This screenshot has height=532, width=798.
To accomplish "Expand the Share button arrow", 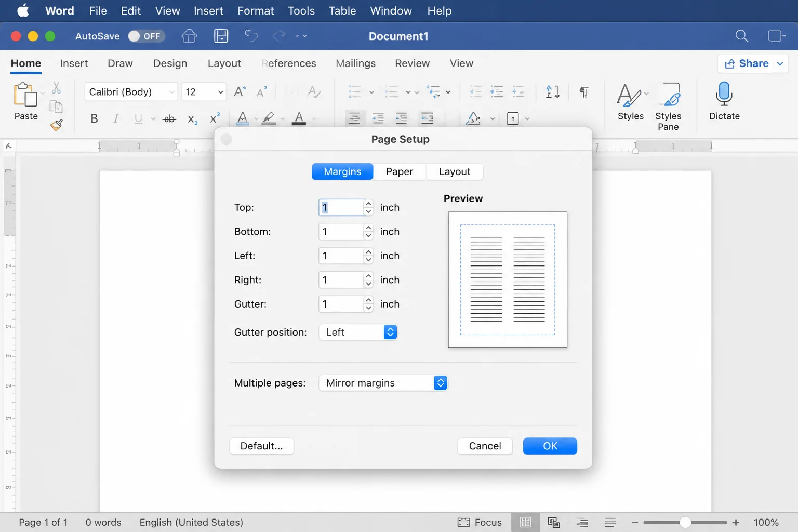I will 780,63.
